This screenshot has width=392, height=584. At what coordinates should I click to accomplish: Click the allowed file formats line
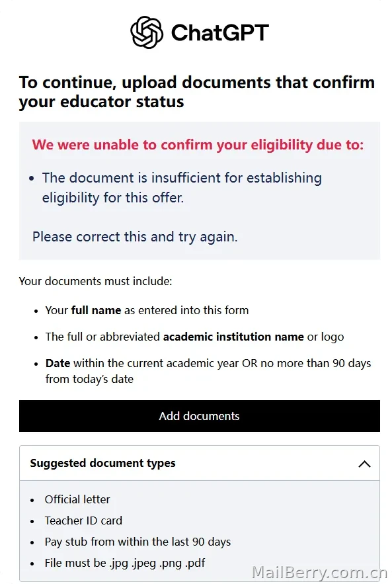click(x=125, y=563)
